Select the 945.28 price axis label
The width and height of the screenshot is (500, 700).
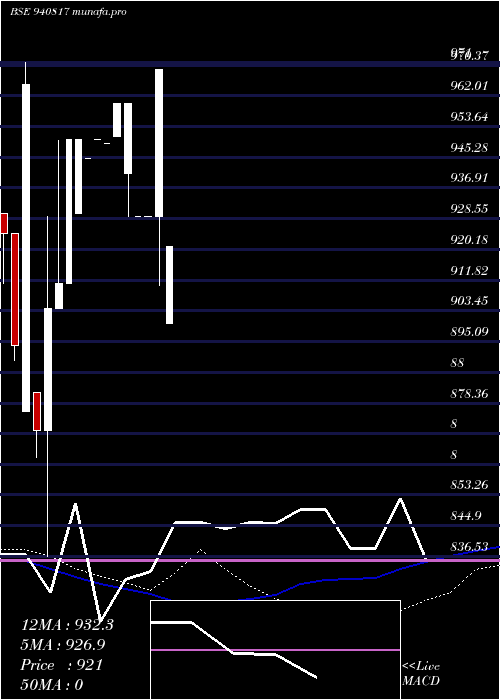click(x=469, y=147)
